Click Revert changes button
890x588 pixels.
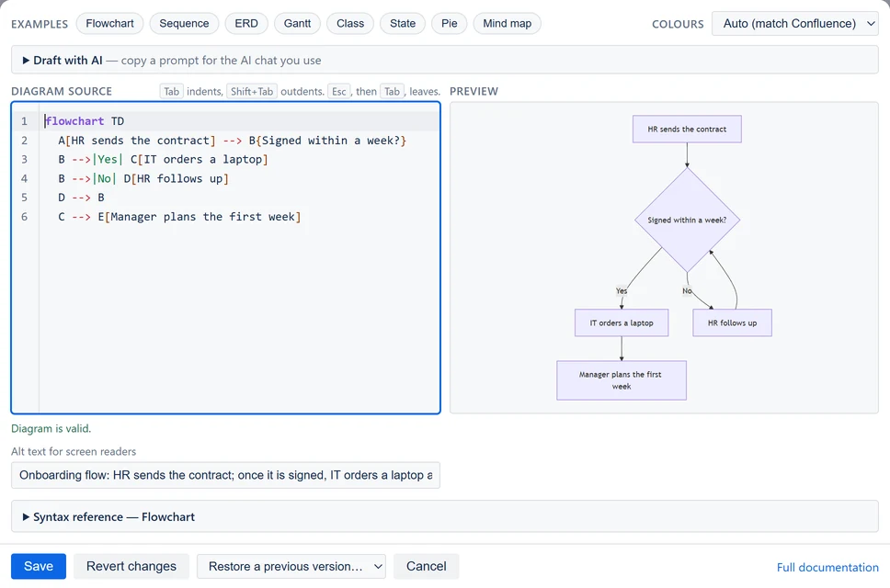[131, 567]
